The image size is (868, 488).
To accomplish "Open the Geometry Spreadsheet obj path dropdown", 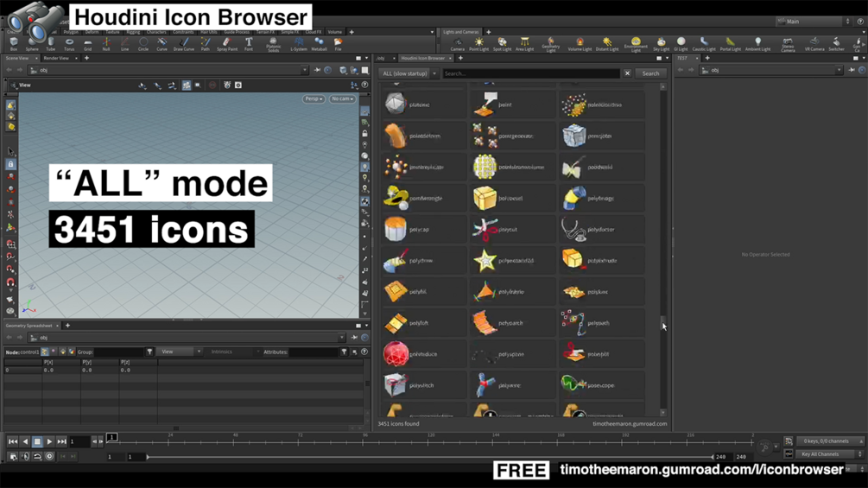I will (x=341, y=338).
